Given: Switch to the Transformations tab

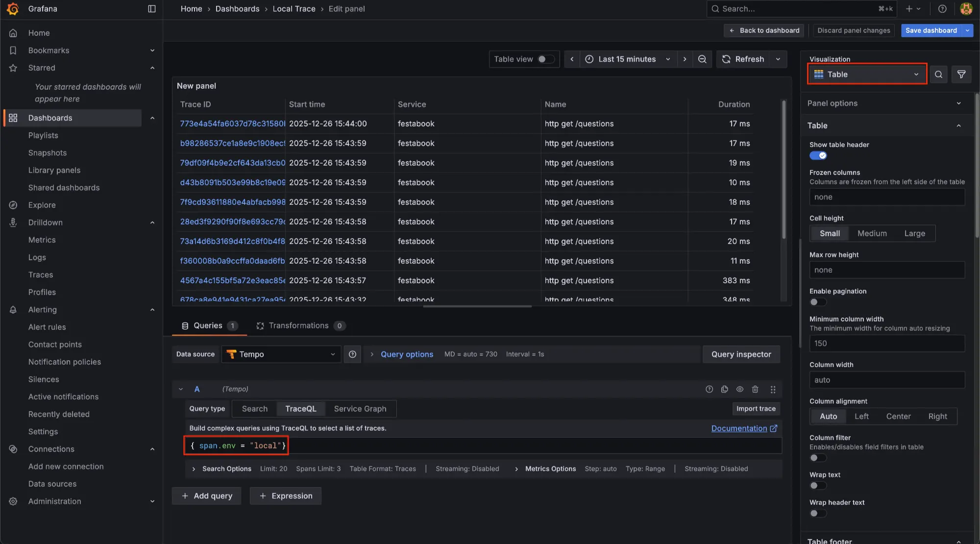Looking at the screenshot, I should coord(298,326).
